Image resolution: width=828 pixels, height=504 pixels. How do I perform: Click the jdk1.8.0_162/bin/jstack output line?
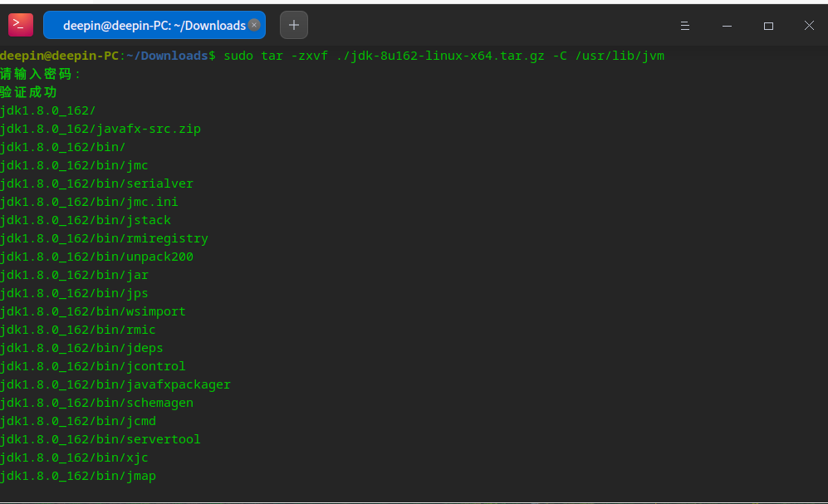tap(85, 220)
